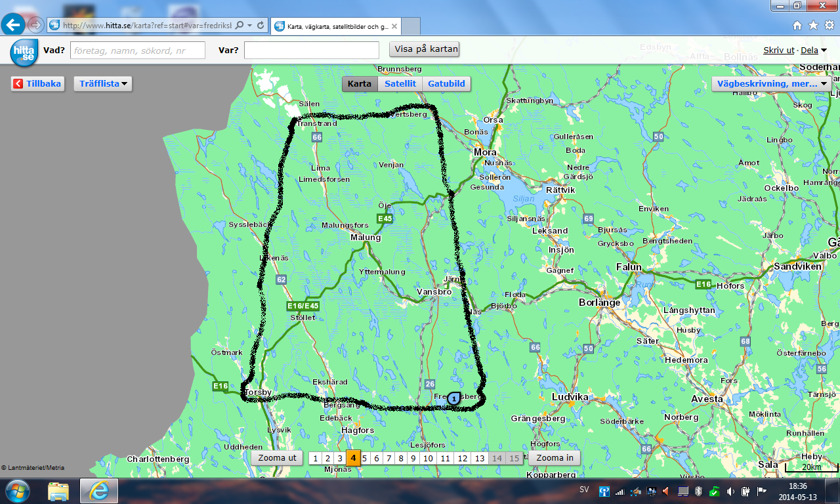Click the power plug battery tray icon

745,491
